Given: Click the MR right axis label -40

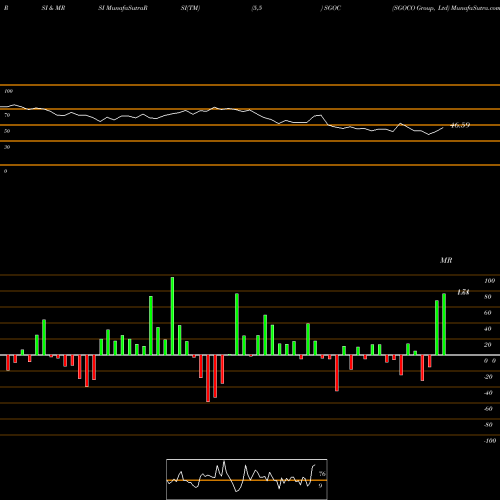Looking at the screenshot, I should point(488,393).
